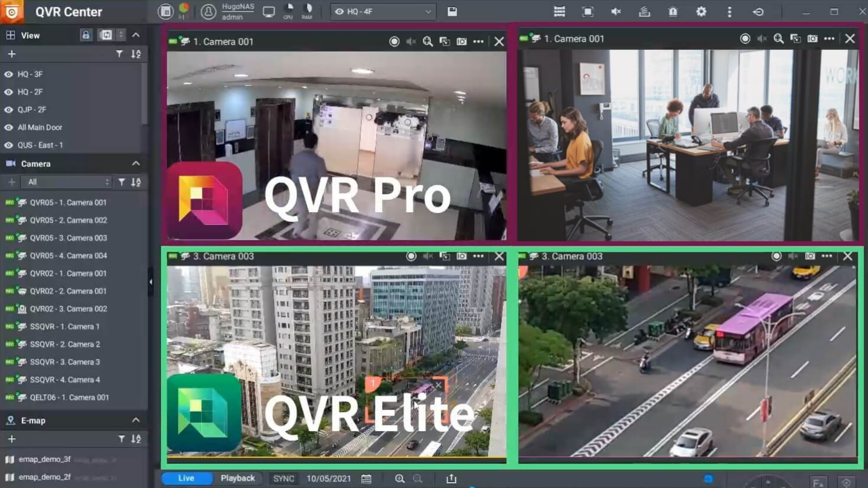Toggle recording on bottom-right Camera 003
Viewport: 868px width, 488px height.
[x=776, y=256]
